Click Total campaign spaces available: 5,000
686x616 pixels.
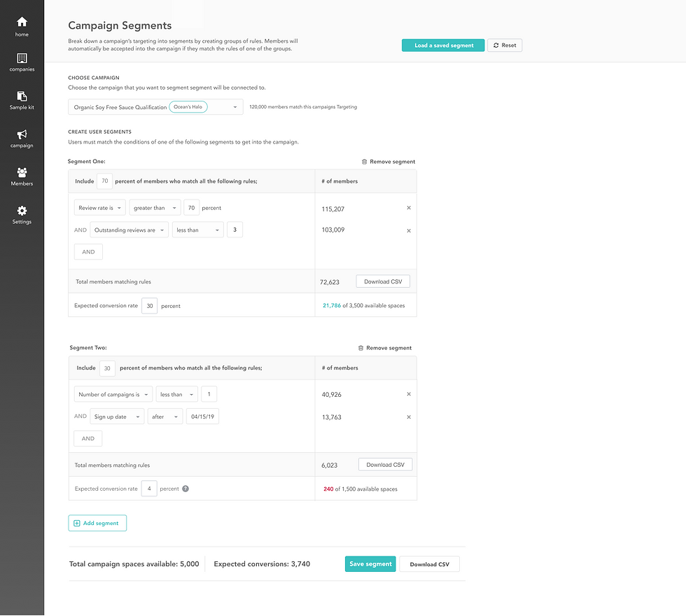pos(134,564)
